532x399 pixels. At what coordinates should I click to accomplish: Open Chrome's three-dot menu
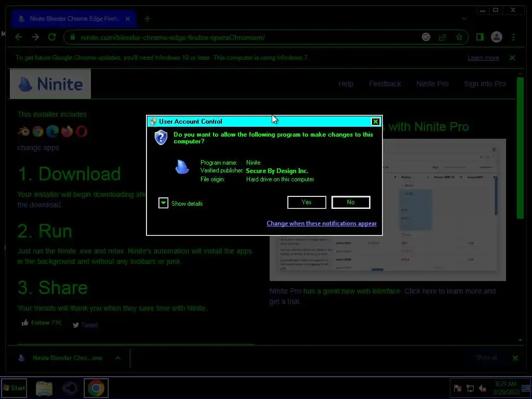pos(513,37)
